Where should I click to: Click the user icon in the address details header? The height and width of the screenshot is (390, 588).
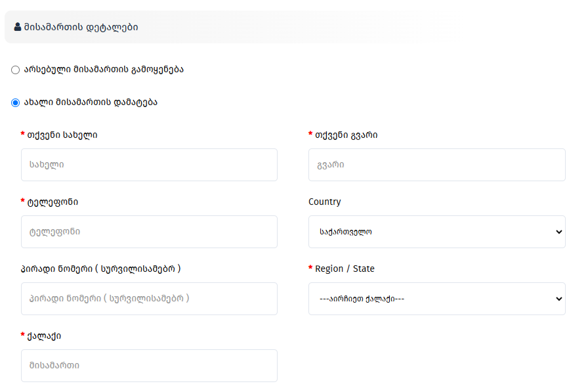tap(18, 28)
